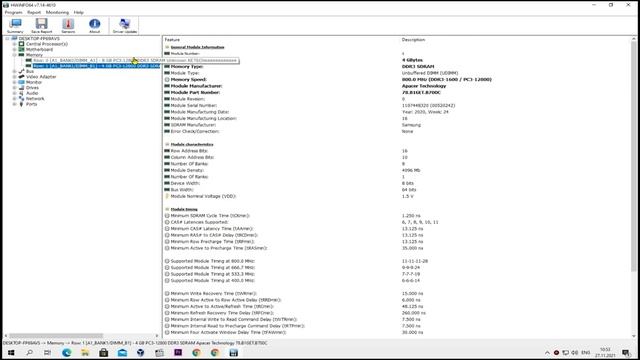Select the Bus tree node
The height and width of the screenshot is (360, 640).
pyautogui.click(x=30, y=71)
